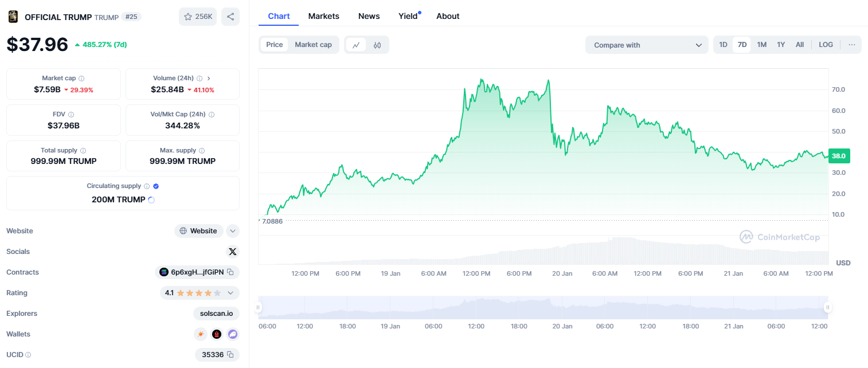868x368 pixels.
Task: Copy the contract address icon
Action: [230, 272]
